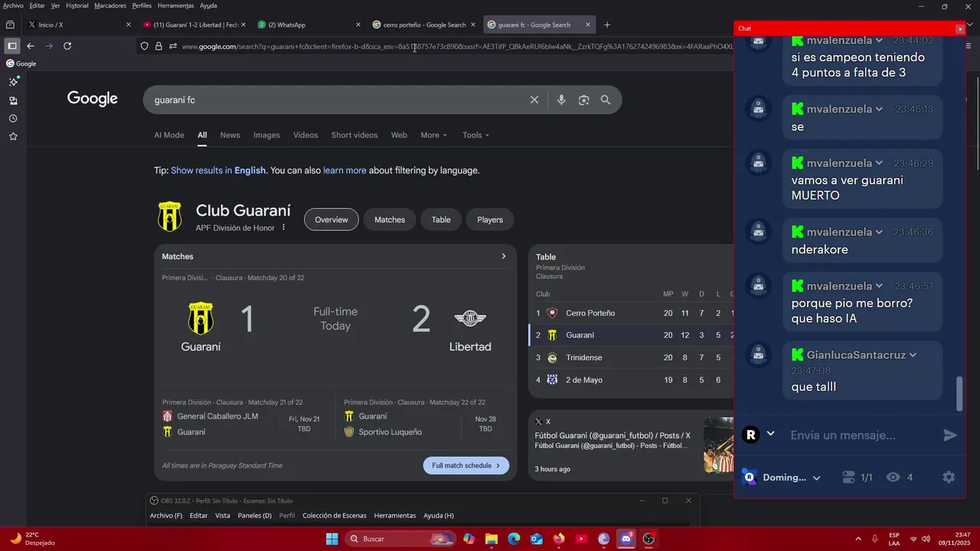Open the Firefox sidebar toggle icon
Screen dimensions: 980x551
coord(12,46)
